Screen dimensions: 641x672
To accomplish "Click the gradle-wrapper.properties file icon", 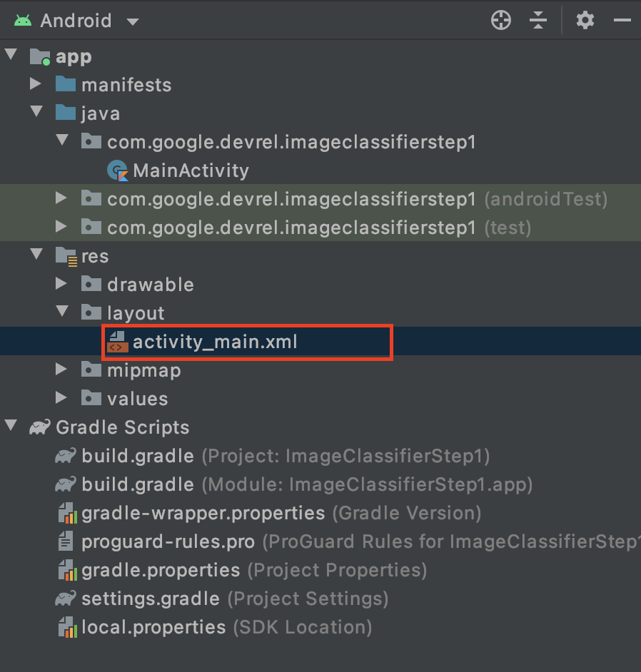I will 66,513.
